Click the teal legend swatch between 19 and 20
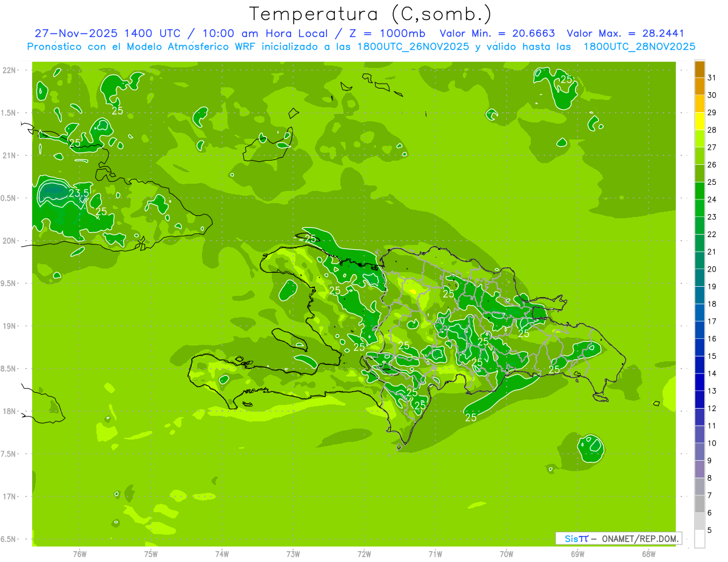728x562 pixels. (x=699, y=278)
